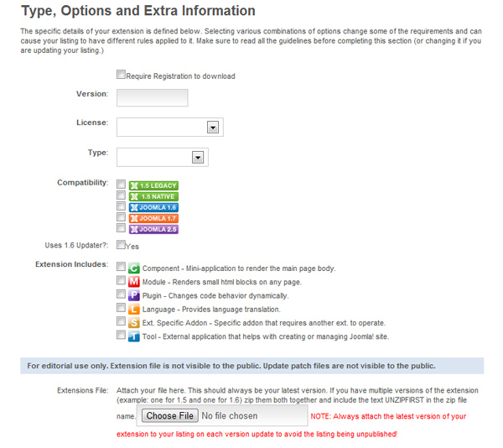Check the Component extension checkbox
The width and height of the screenshot is (503, 448).
click(121, 266)
